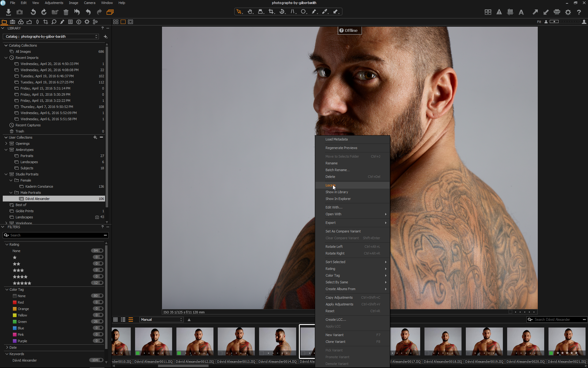Open the Color tool tab icon
This screenshot has width=588, height=368.
click(21, 22)
